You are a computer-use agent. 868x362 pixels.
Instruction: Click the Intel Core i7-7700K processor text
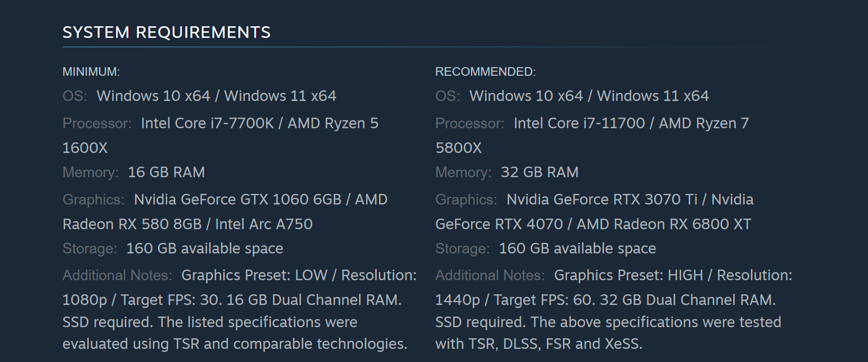click(207, 123)
